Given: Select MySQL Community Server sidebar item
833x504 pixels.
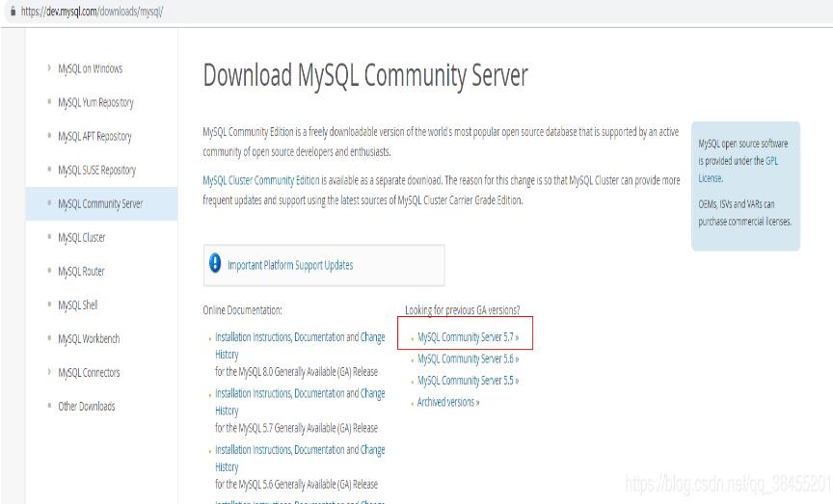Looking at the screenshot, I should pyautogui.click(x=100, y=204).
